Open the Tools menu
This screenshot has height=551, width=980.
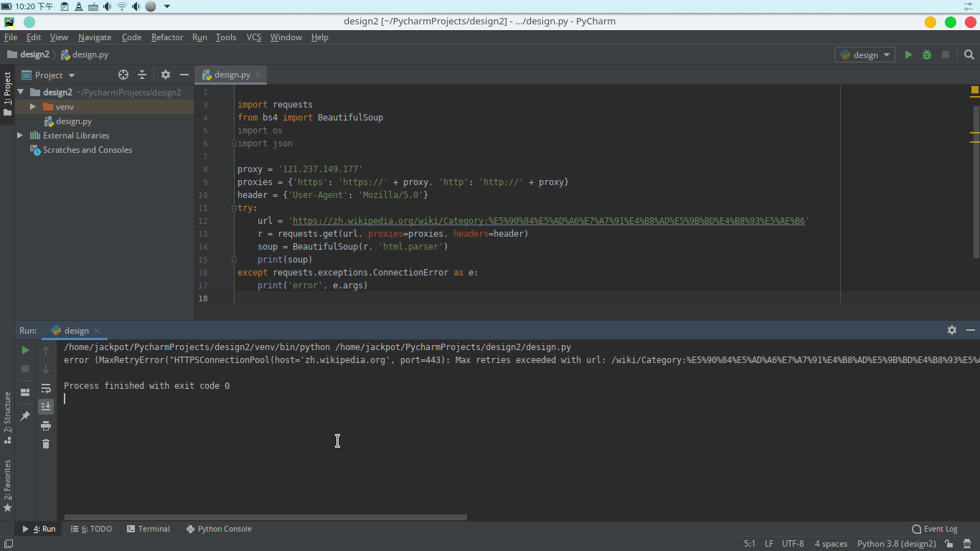point(226,37)
